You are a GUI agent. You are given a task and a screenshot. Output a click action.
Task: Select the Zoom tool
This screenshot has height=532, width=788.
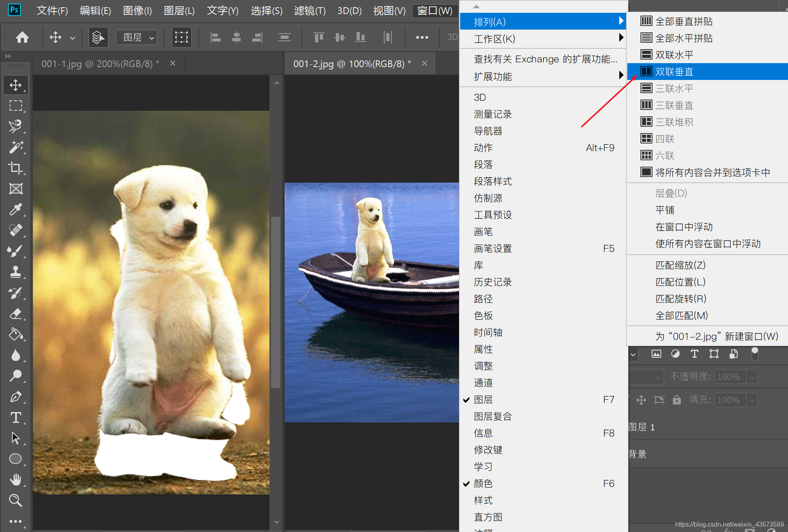click(16, 500)
